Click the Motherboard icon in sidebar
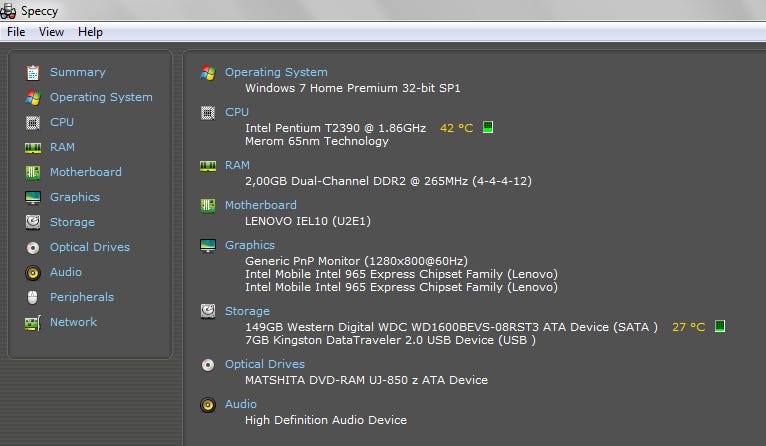The image size is (766, 446). 33,172
